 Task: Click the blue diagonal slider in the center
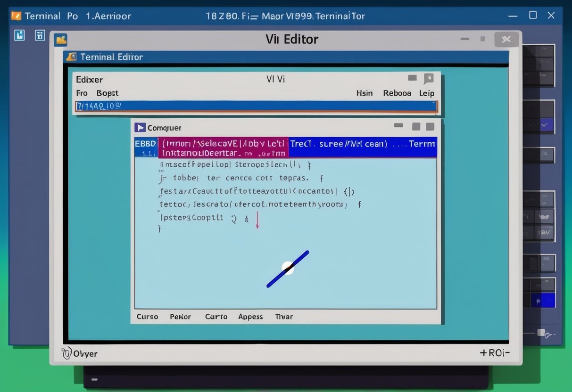coord(288,268)
